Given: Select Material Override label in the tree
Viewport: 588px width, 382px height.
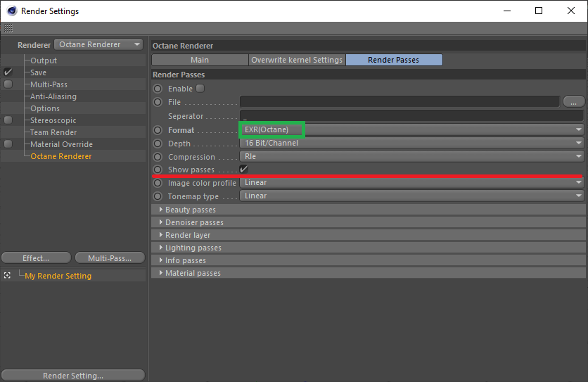Looking at the screenshot, I should tap(61, 144).
